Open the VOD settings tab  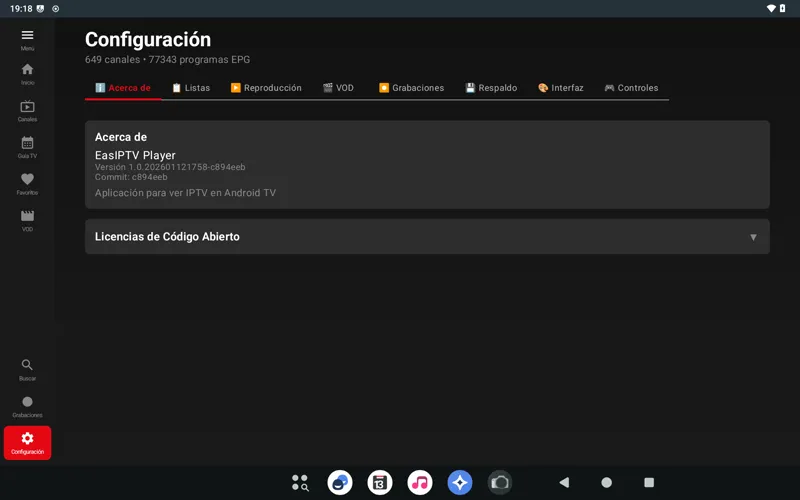pos(338,88)
